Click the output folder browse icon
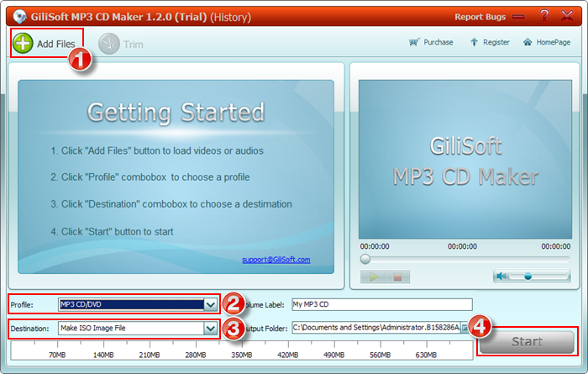Screen dimensions: 588x374 [465, 328]
